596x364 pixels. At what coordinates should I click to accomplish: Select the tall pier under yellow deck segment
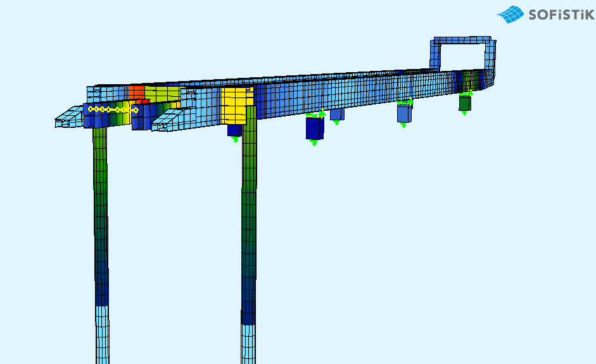[x=249, y=235]
